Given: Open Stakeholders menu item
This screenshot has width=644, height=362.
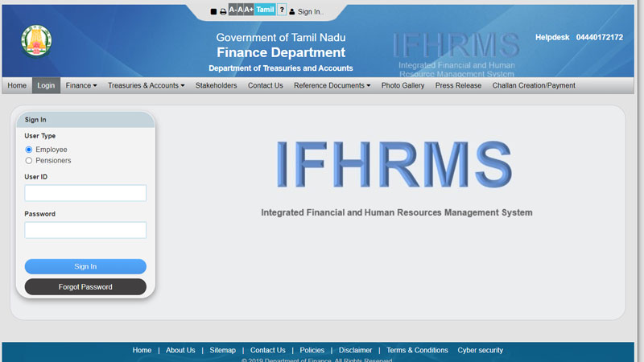Looking at the screenshot, I should pyautogui.click(x=216, y=85).
